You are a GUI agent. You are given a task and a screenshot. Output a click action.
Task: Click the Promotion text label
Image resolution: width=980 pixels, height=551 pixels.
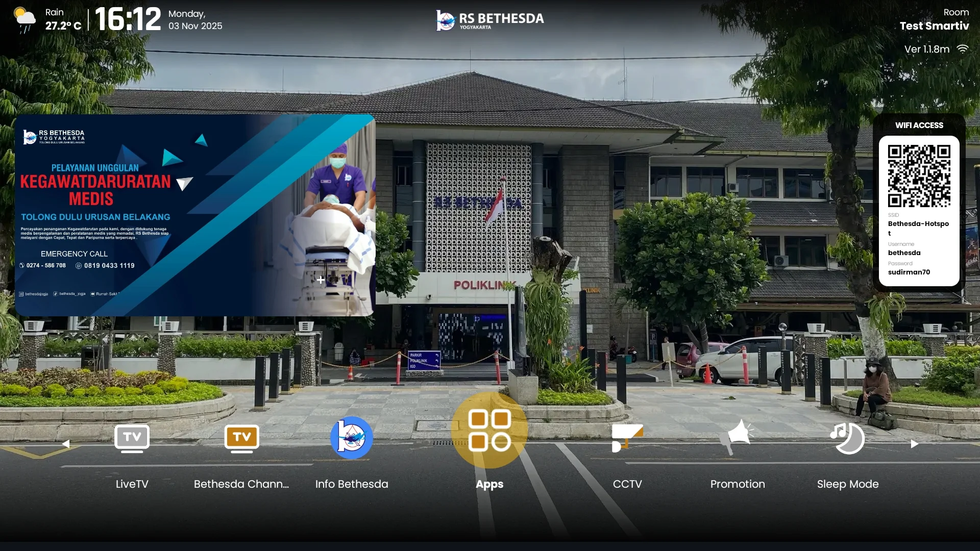[737, 484]
